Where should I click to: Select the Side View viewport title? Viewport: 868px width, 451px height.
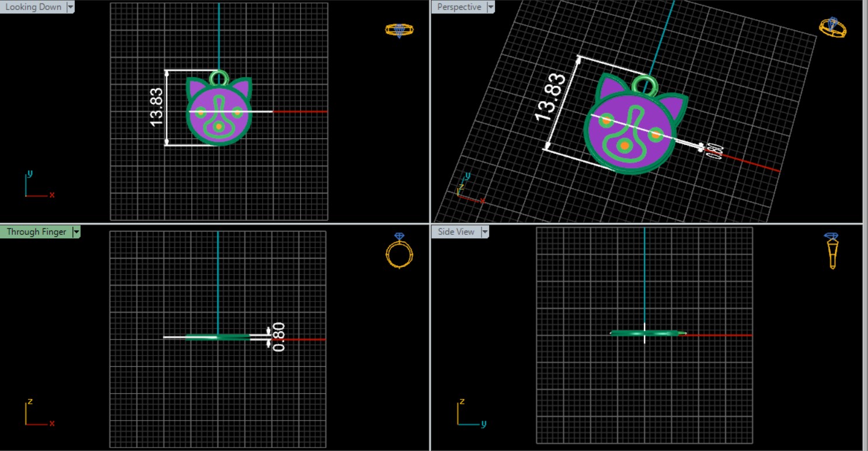(x=456, y=232)
